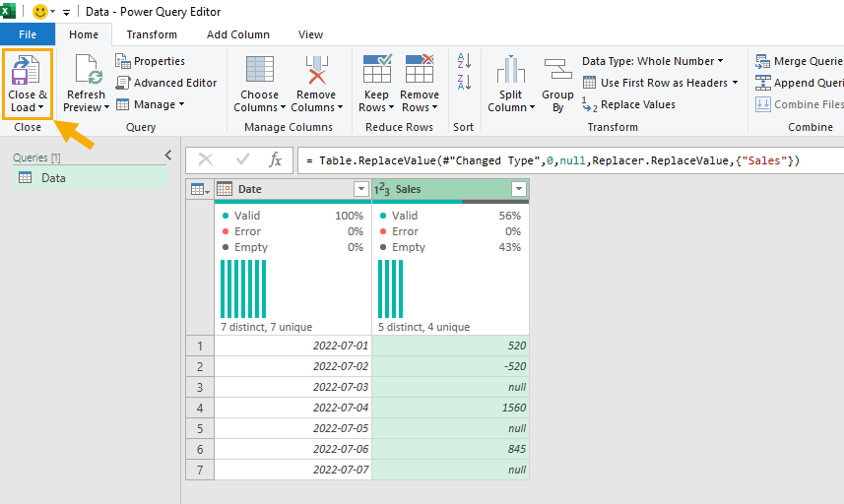Open query Properties
This screenshot has height=504, width=844.
pos(150,61)
